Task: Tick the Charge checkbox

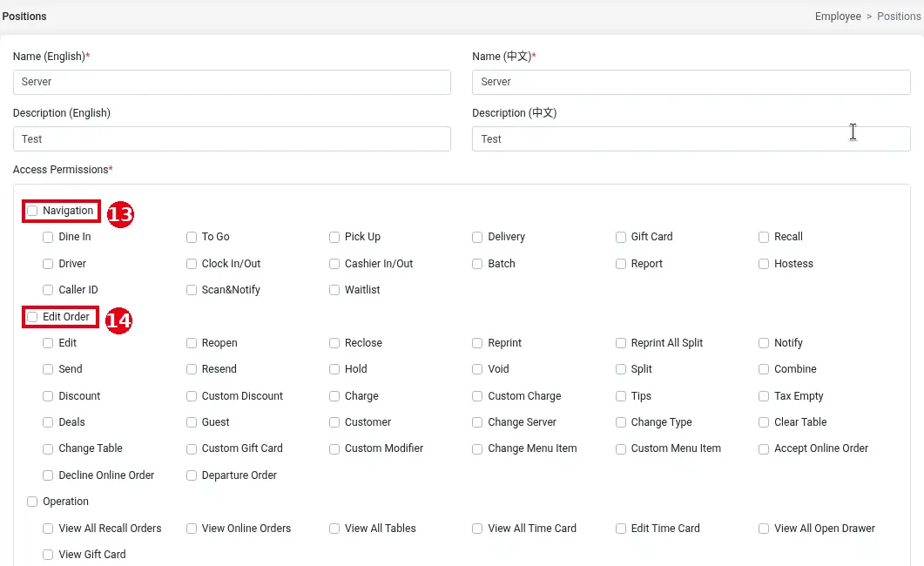Action: (x=334, y=396)
